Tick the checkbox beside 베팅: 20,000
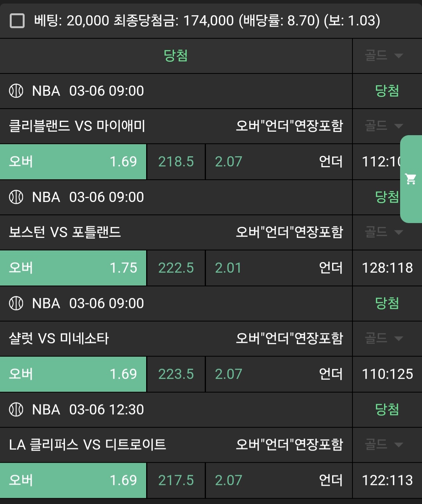 point(17,21)
